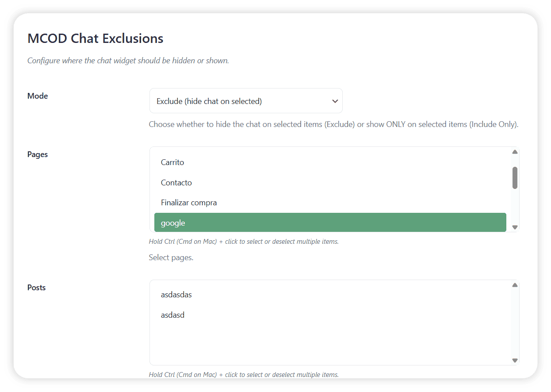Click the Posts field label
Image resolution: width=551 pixels, height=392 pixels.
point(37,288)
